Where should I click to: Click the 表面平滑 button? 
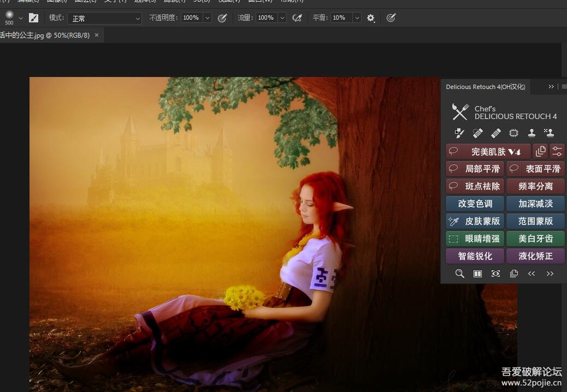(x=535, y=169)
